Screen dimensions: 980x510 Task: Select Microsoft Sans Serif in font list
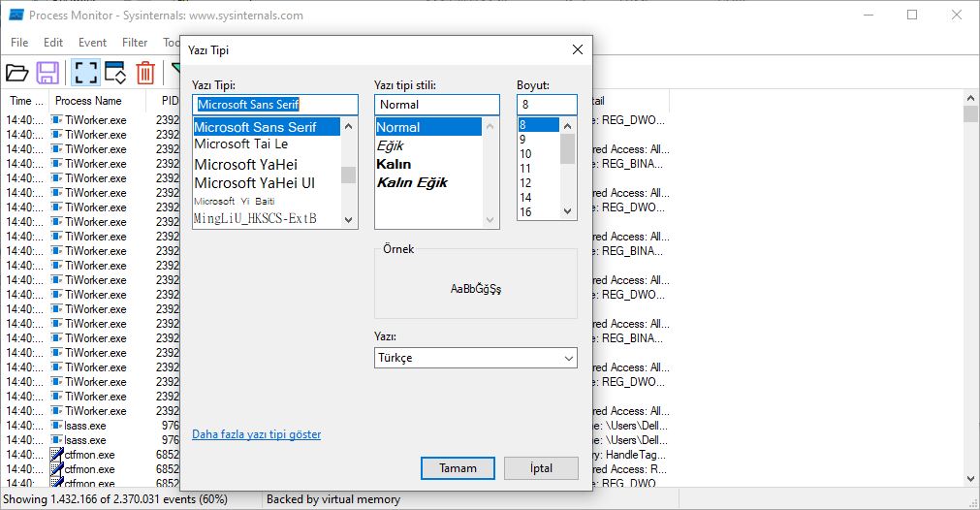pos(267,127)
